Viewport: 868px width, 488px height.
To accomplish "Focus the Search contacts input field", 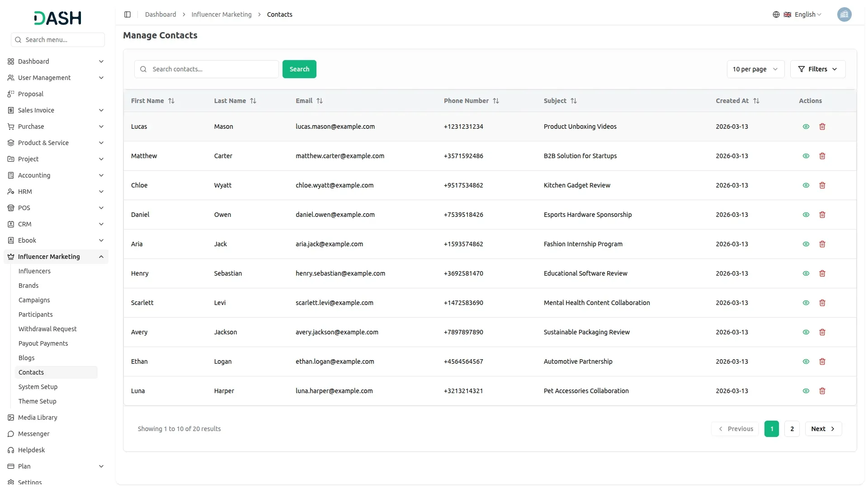I will [x=212, y=69].
